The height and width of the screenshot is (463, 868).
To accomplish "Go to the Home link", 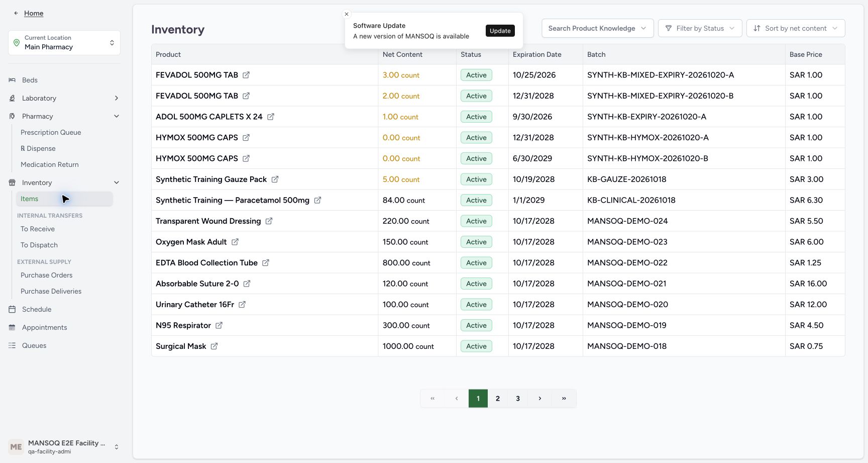I will 34,13.
